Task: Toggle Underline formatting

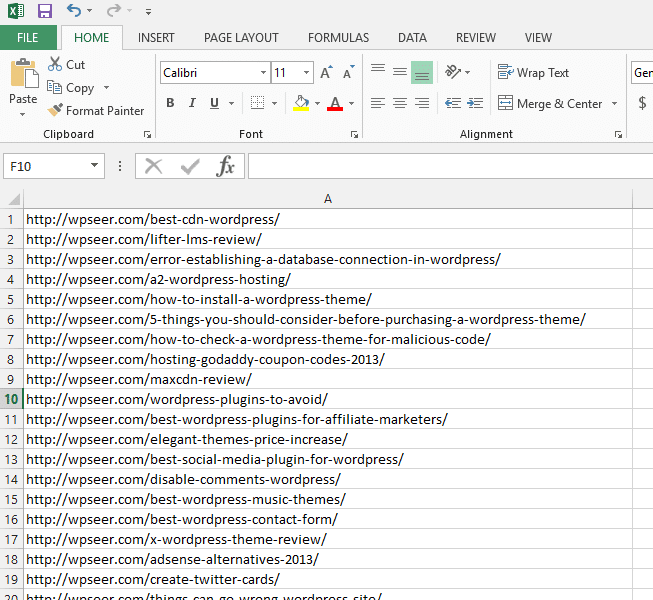Action: coord(214,103)
